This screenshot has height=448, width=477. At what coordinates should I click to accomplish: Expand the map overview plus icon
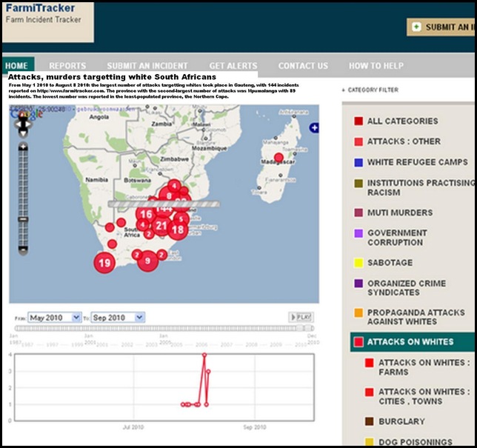coord(314,128)
